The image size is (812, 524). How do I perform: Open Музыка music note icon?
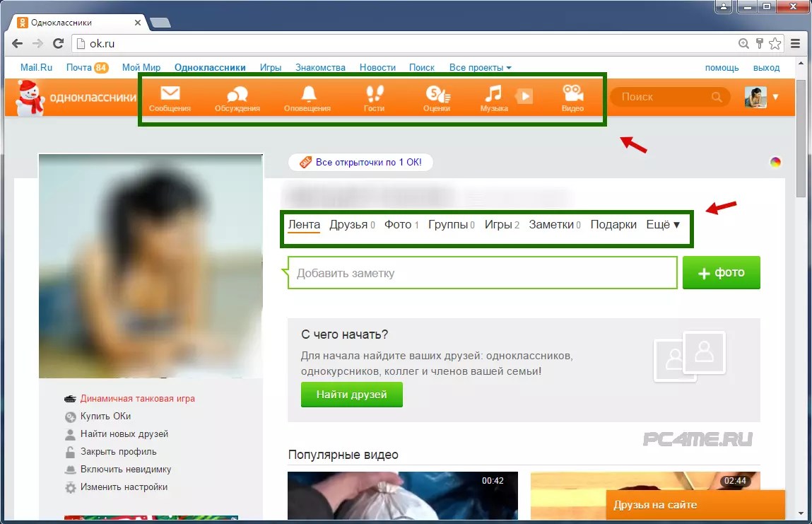(x=493, y=98)
